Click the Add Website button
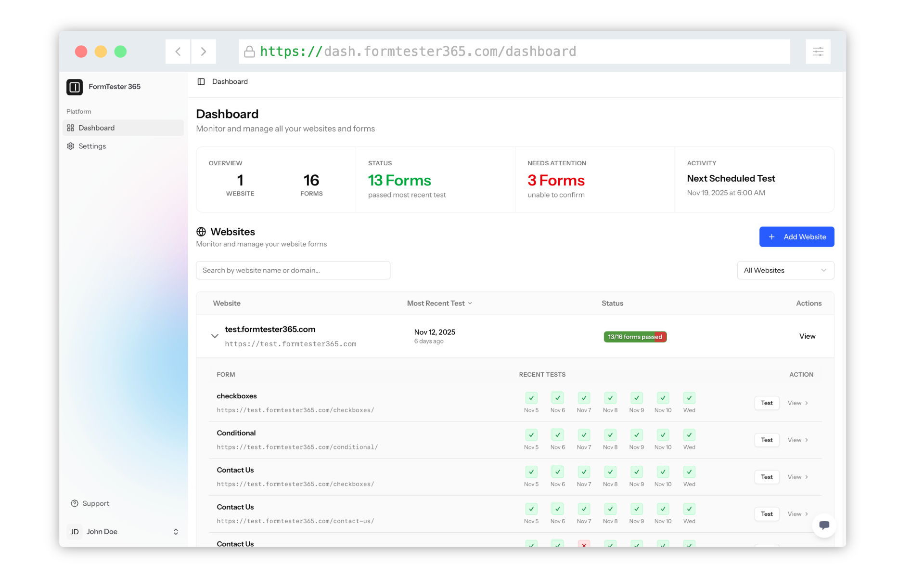This screenshot has height=578, width=924. [796, 237]
